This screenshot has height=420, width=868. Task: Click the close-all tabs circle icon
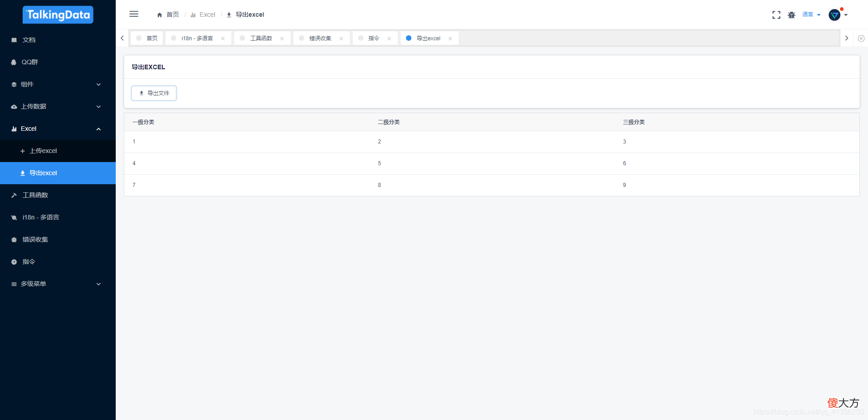pyautogui.click(x=861, y=38)
